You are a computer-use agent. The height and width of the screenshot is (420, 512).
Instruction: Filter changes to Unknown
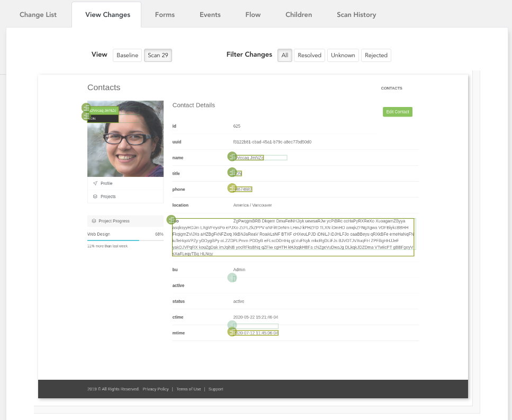(x=343, y=55)
